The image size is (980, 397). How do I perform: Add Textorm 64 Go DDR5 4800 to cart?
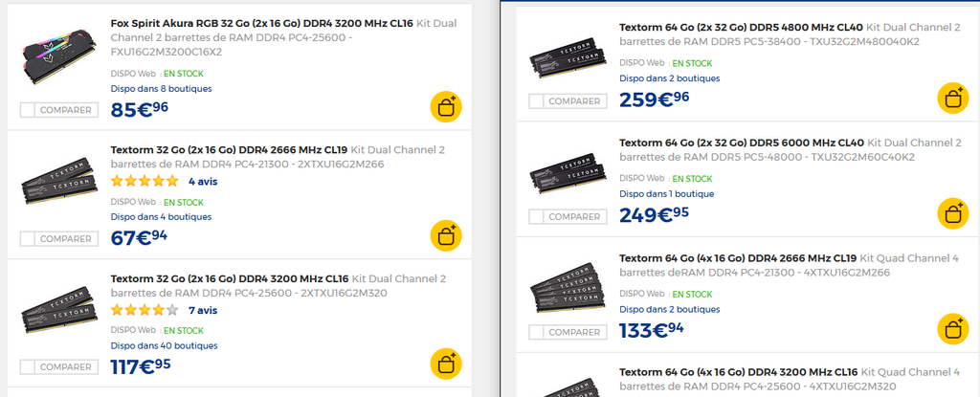pyautogui.click(x=953, y=99)
